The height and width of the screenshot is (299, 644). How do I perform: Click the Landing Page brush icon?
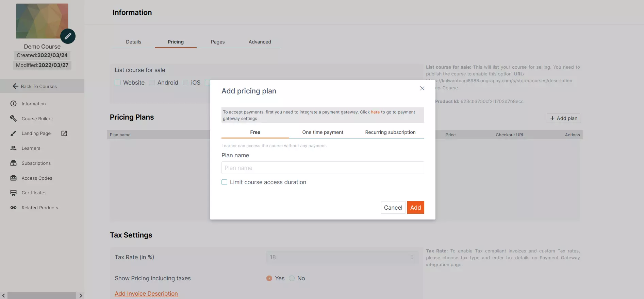[14, 133]
